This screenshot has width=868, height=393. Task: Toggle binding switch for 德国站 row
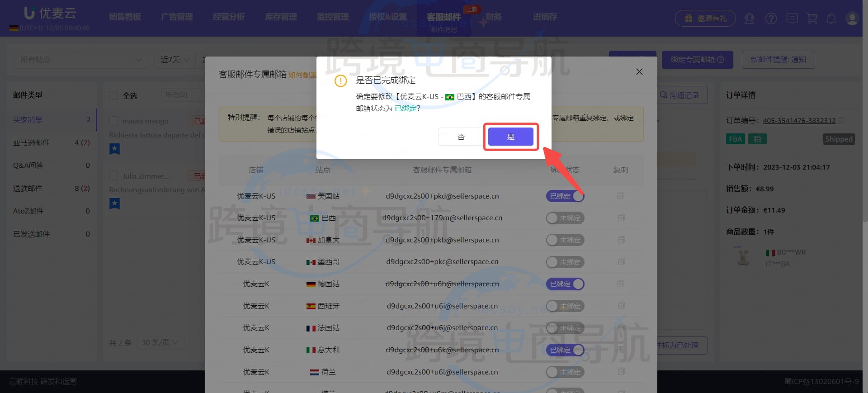(565, 284)
